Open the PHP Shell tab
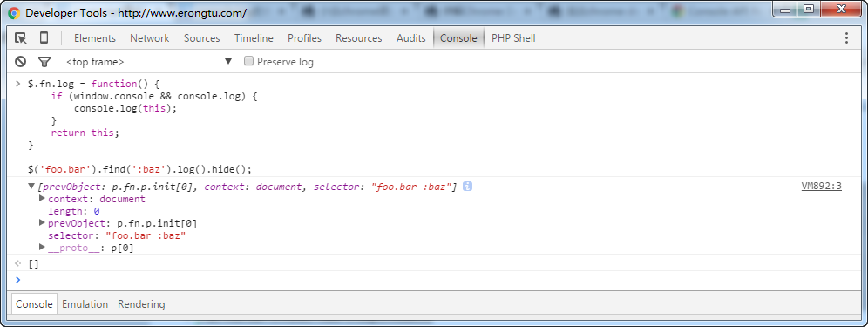 click(x=513, y=38)
